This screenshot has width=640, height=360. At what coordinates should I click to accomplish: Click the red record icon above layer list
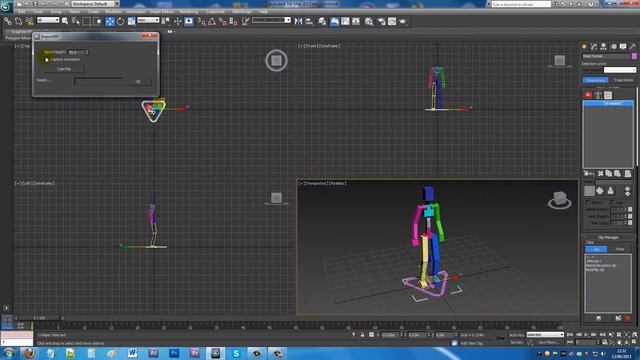[588, 95]
